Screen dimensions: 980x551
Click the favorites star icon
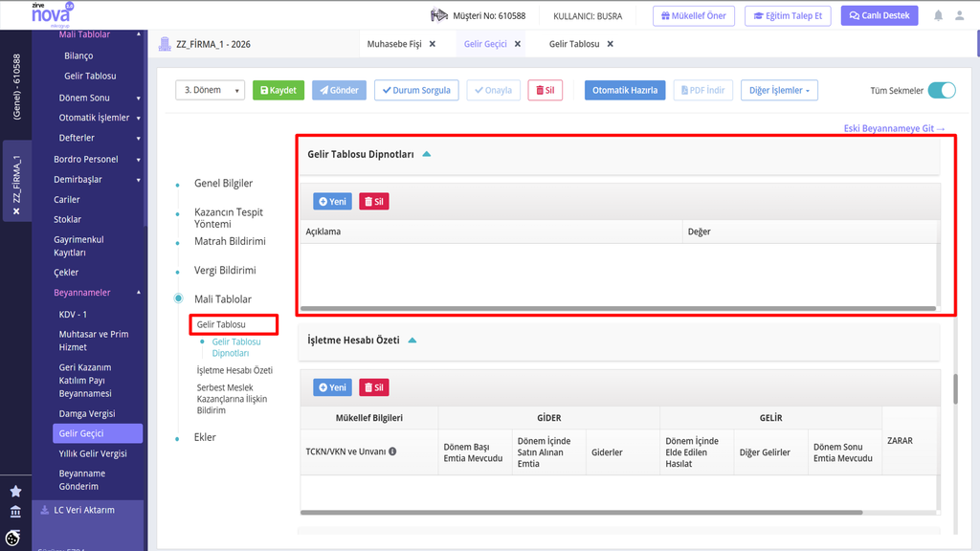point(15,491)
